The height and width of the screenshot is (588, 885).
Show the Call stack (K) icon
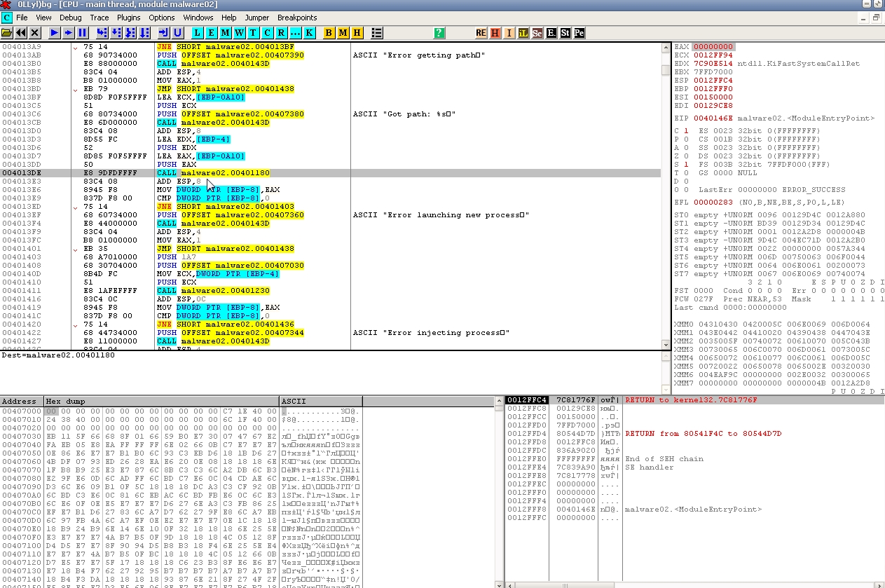pyautogui.click(x=309, y=33)
